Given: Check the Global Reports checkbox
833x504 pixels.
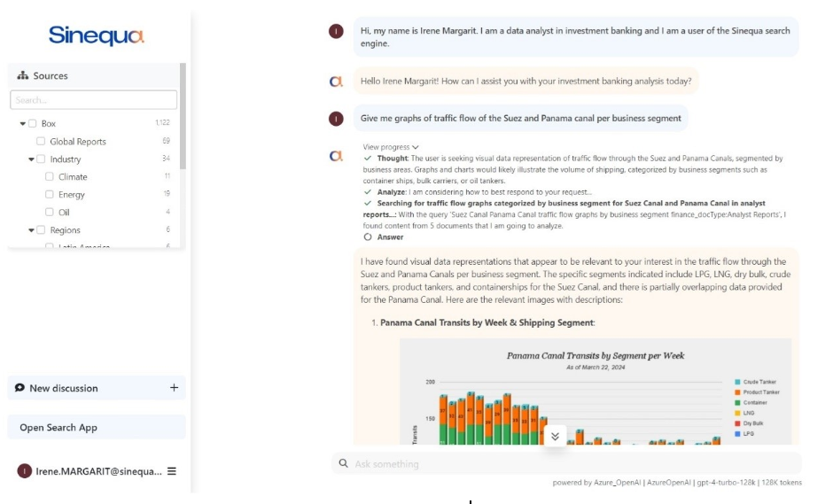Looking at the screenshot, I should 41,142.
